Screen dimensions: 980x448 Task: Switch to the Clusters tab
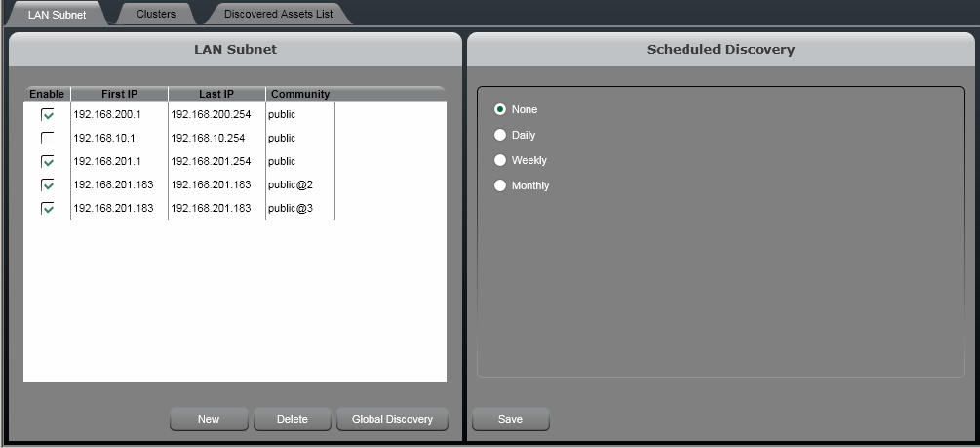tap(156, 14)
